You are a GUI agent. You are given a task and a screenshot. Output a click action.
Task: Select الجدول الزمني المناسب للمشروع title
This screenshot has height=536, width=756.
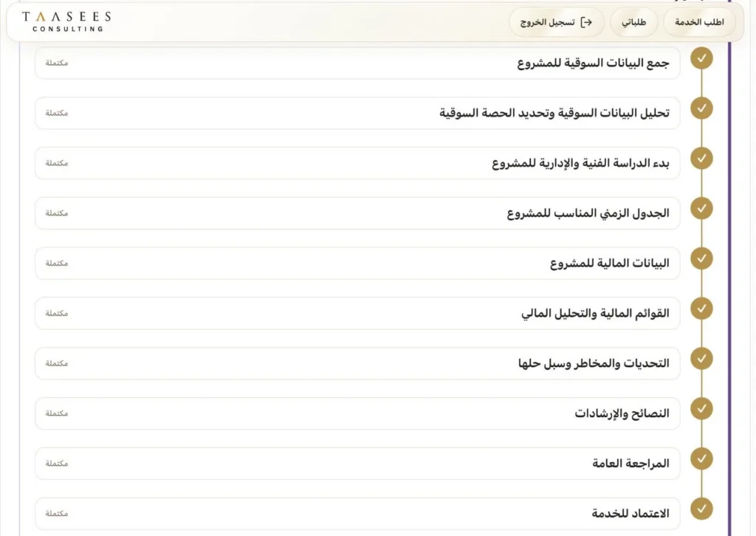point(588,213)
